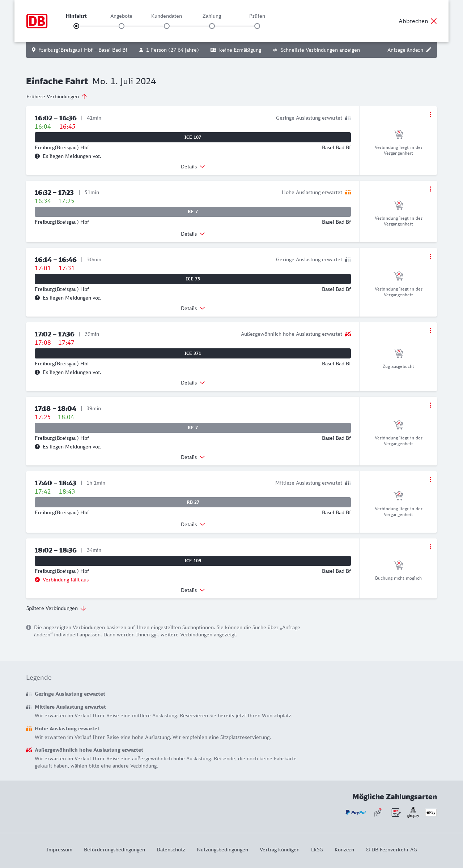The image size is (463, 868).
Task: Expand Details for ICE 109 connection
Action: coord(193,590)
